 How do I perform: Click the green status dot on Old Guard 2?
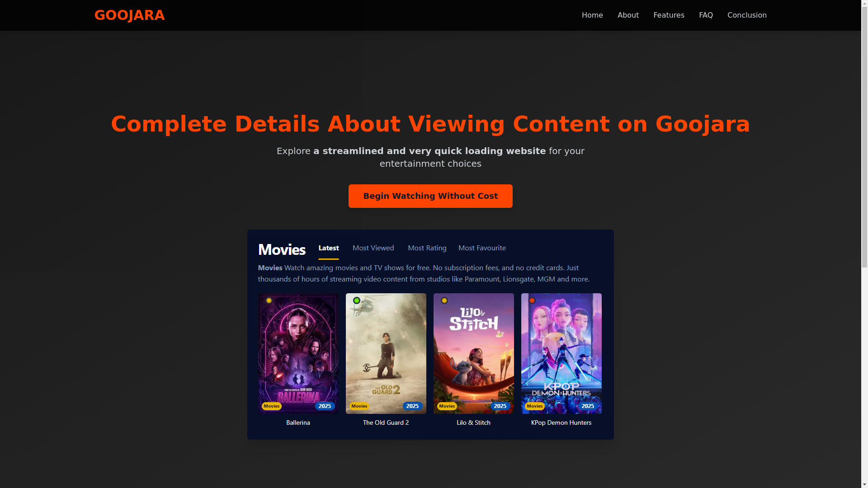coord(357,300)
